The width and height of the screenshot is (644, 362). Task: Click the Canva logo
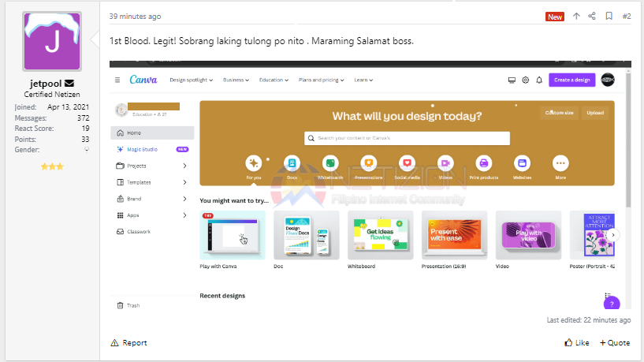pyautogui.click(x=143, y=80)
